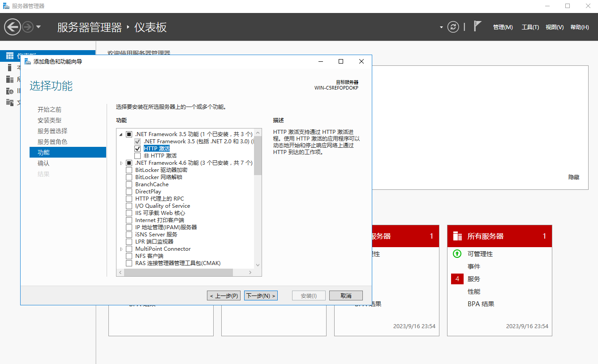Close the 添加角色和功能向导 dialog
598x364 pixels.
click(x=361, y=61)
